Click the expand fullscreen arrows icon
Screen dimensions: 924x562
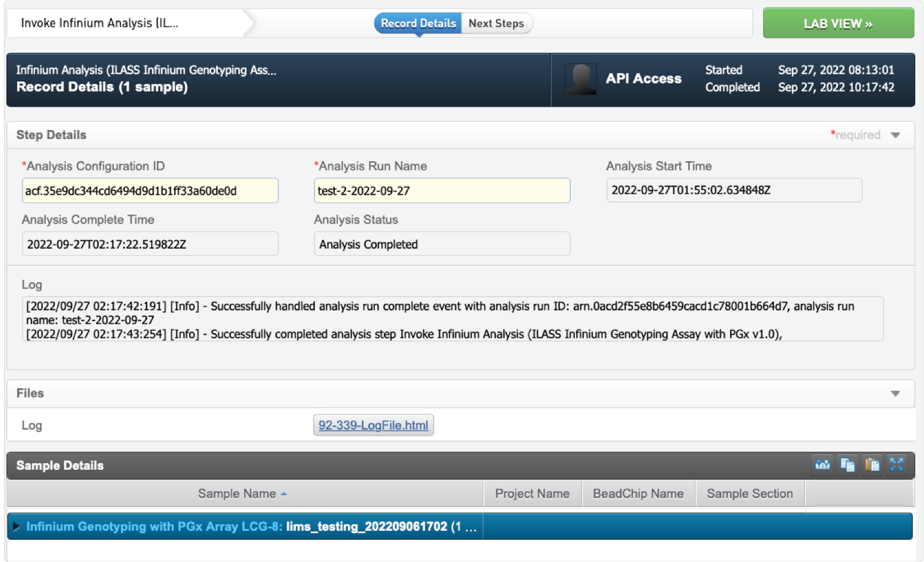(896, 465)
